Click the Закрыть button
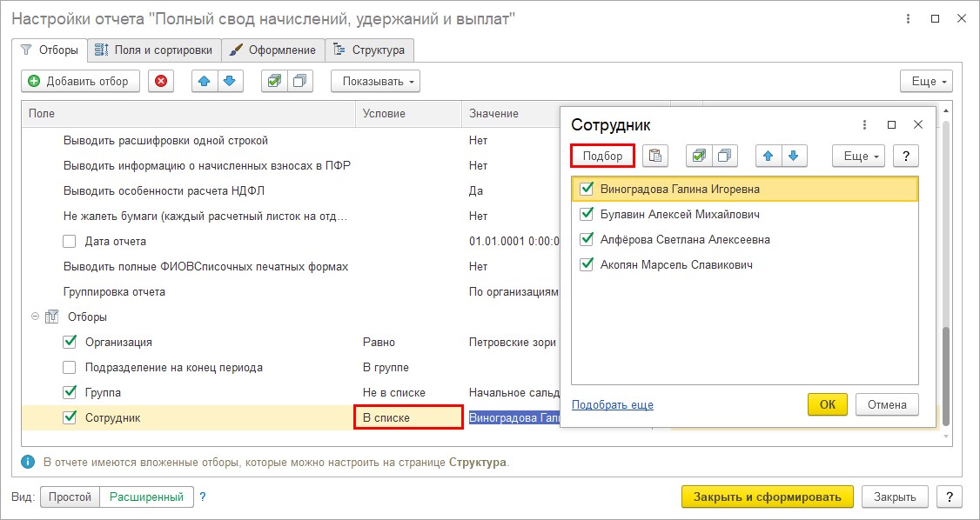Image resolution: width=980 pixels, height=520 pixels. click(895, 497)
